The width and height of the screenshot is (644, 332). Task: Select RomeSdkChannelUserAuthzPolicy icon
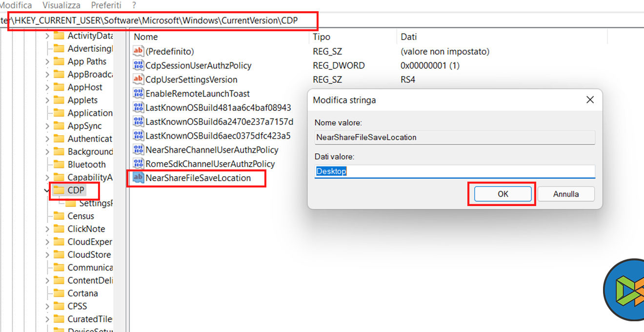pyautogui.click(x=138, y=164)
